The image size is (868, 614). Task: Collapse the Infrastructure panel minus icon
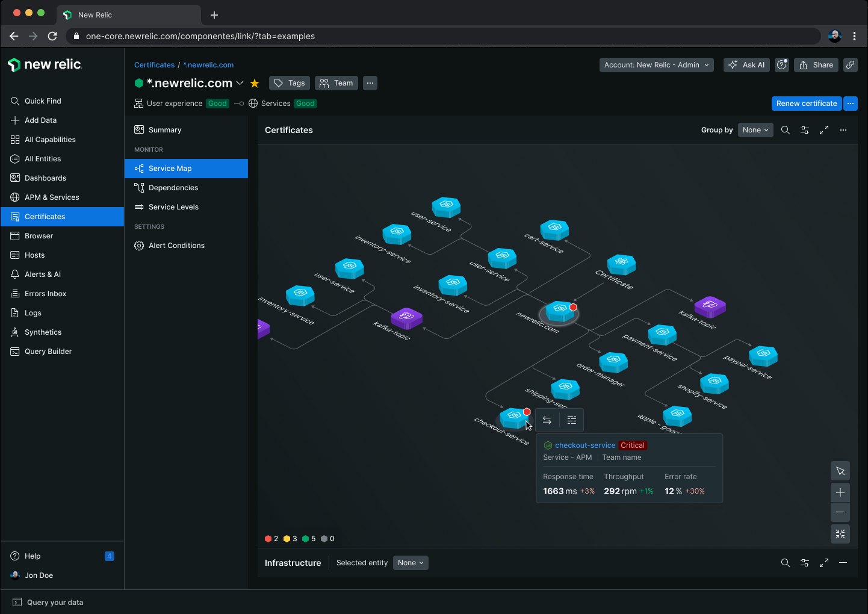click(x=843, y=563)
